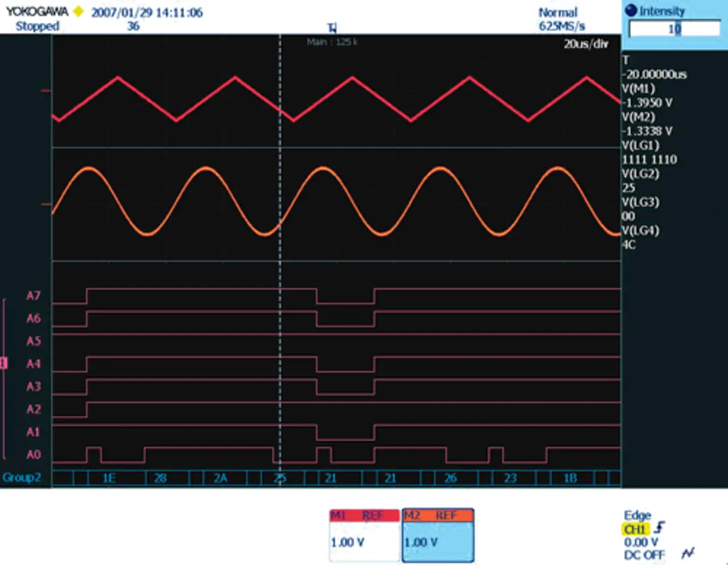Click the pink group 1 indicator by A4
The width and height of the screenshot is (728, 582).
coord(4,363)
